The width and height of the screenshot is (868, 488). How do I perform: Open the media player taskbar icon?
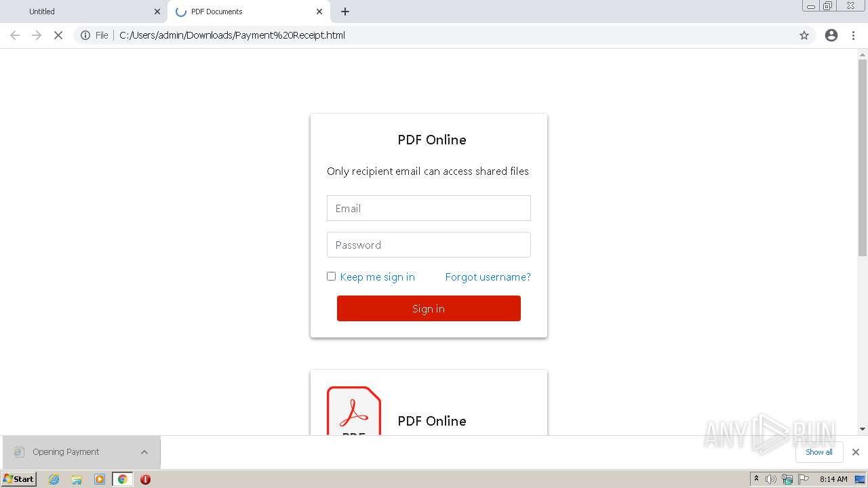[x=100, y=479]
